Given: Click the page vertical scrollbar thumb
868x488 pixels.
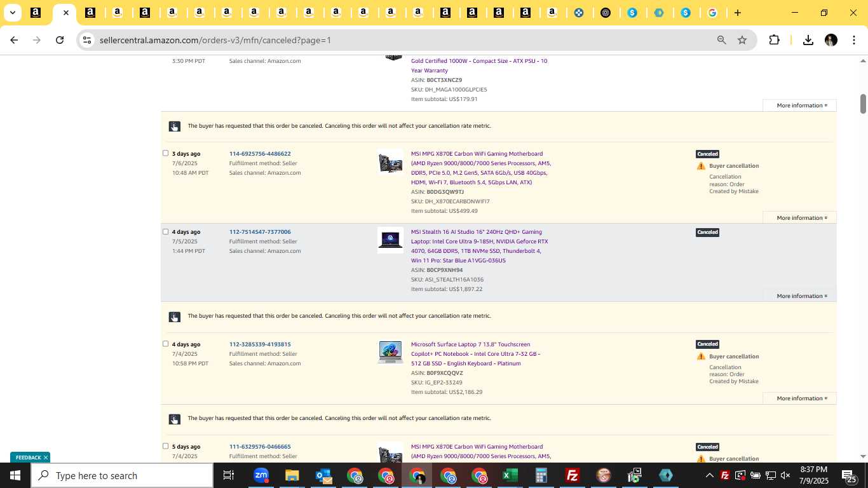Looking at the screenshot, I should coord(863,104).
